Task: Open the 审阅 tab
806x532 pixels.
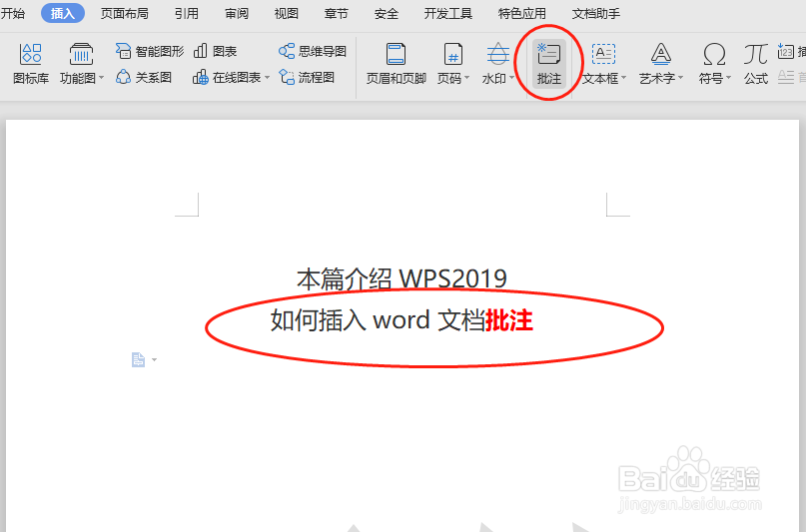Action: (237, 13)
